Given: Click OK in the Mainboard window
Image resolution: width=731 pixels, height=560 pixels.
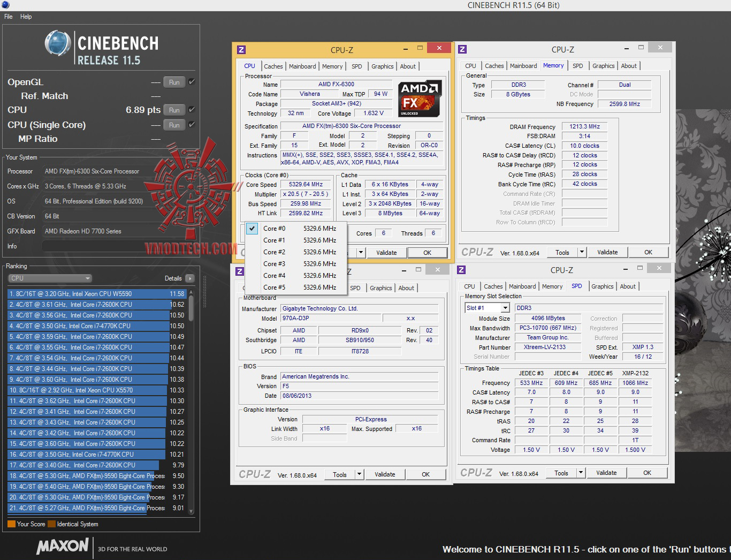Looking at the screenshot, I should point(425,474).
